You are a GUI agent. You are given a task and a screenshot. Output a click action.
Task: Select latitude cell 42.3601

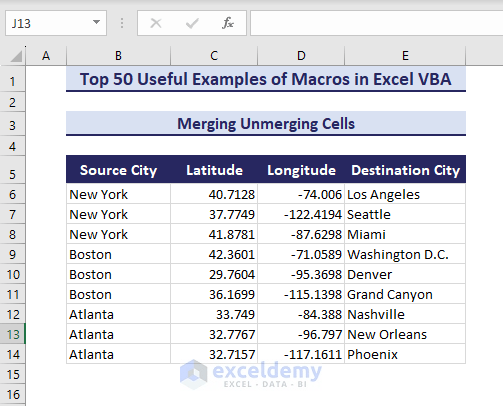coord(214,254)
